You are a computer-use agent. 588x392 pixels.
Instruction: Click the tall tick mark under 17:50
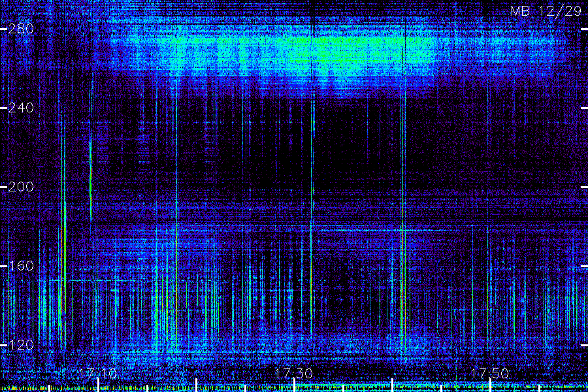pos(490,385)
